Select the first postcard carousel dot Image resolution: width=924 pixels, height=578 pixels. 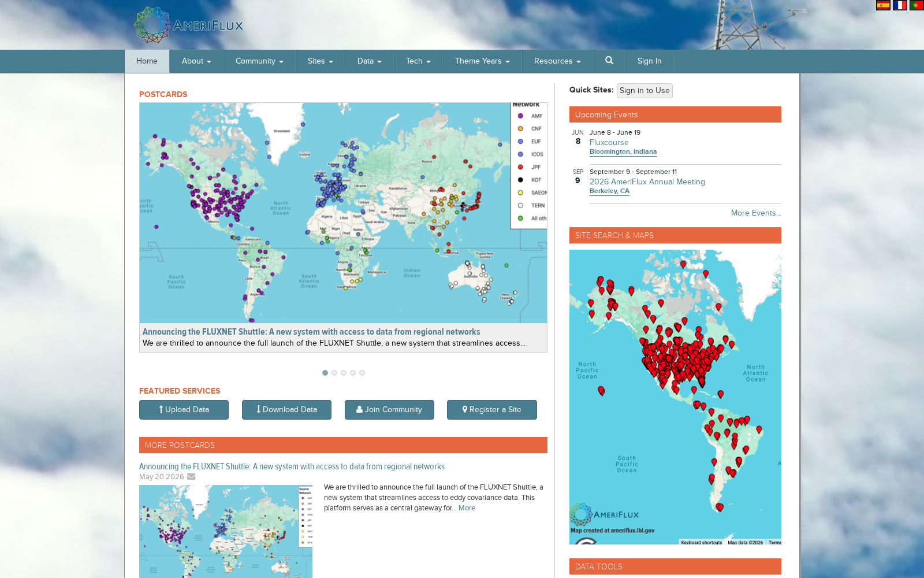click(325, 373)
